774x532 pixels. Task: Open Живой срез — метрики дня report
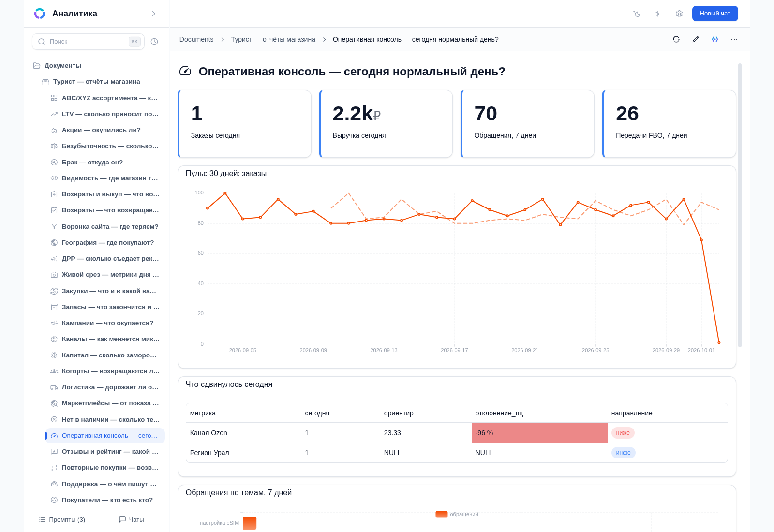tap(105, 275)
